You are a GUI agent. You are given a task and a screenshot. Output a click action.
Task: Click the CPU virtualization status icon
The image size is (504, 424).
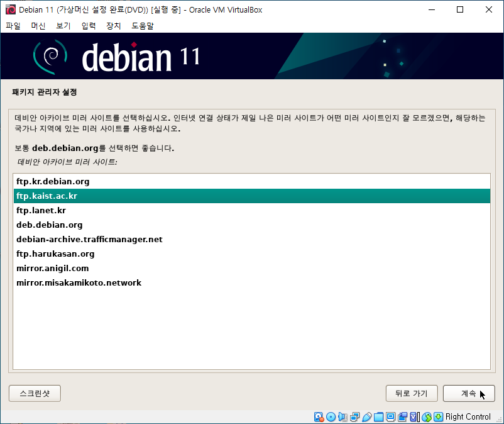(x=415, y=417)
